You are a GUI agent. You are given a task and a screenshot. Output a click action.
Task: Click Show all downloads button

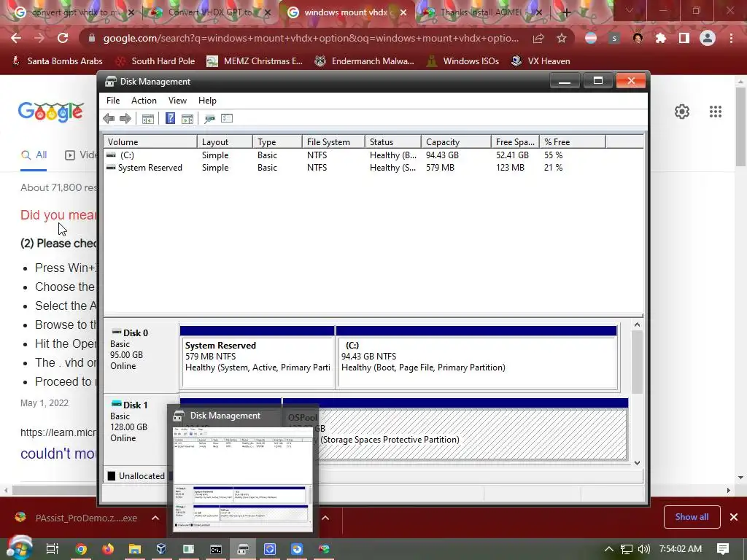pos(692,517)
